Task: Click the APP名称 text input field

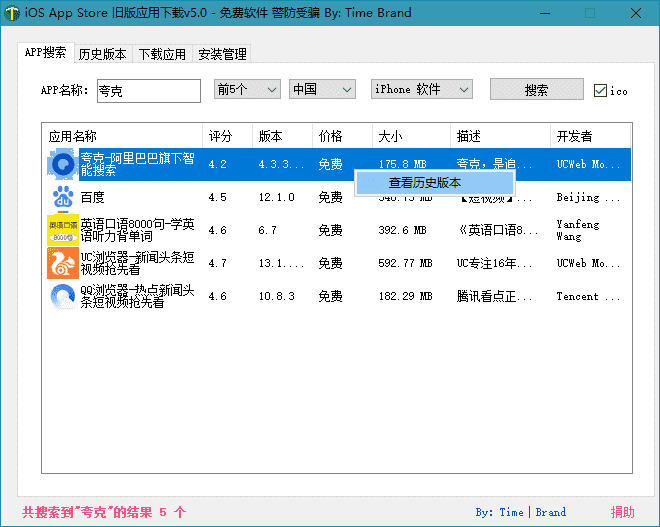Action: click(x=148, y=90)
